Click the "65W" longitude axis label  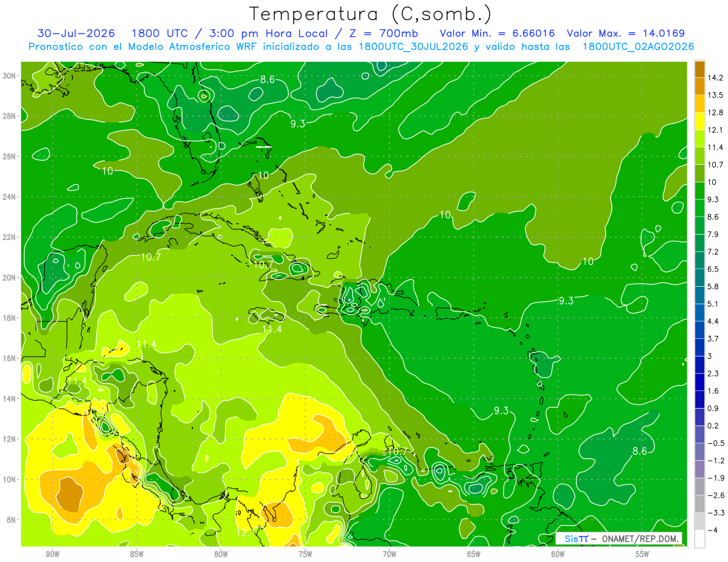coord(474,554)
